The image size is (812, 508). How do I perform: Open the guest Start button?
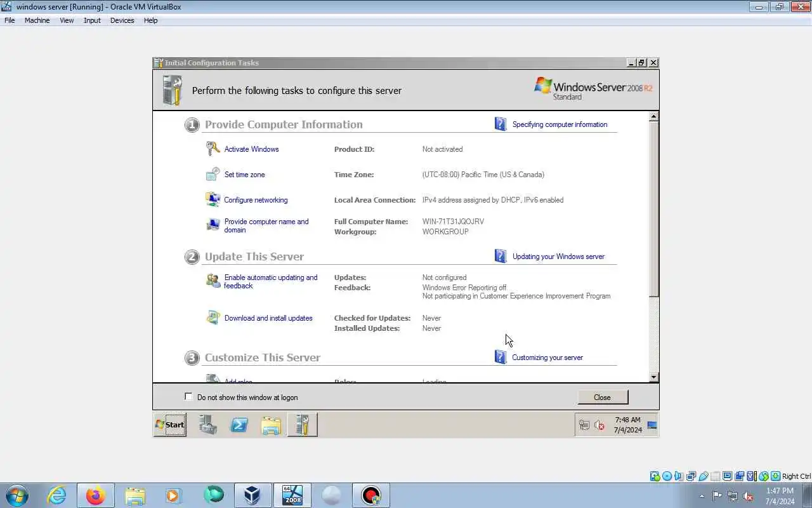click(x=170, y=425)
